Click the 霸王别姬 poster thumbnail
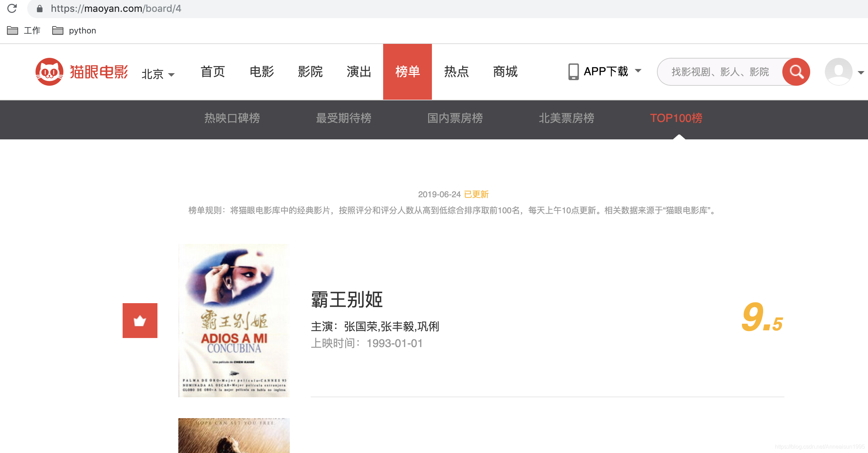Image resolution: width=868 pixels, height=453 pixels. (234, 320)
